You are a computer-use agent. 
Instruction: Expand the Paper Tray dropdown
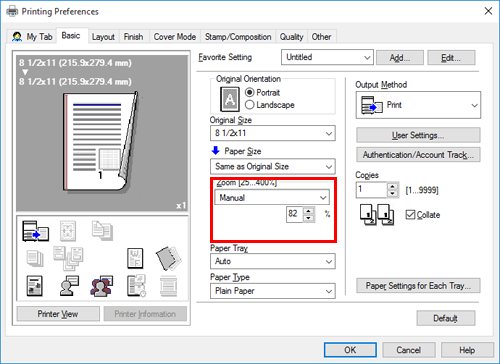pos(273,261)
